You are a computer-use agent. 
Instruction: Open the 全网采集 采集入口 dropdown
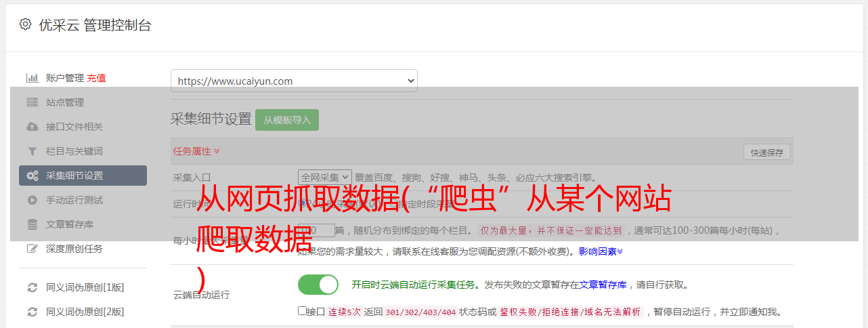pyautogui.click(x=325, y=178)
